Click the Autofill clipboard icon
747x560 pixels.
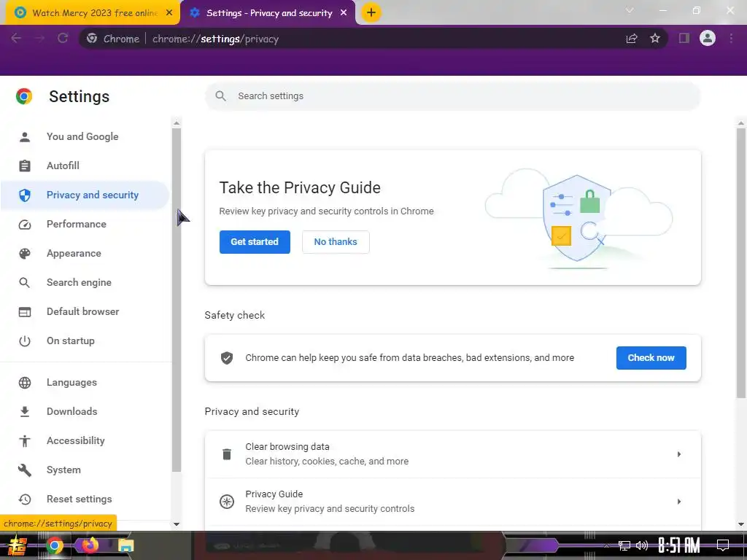click(x=25, y=166)
